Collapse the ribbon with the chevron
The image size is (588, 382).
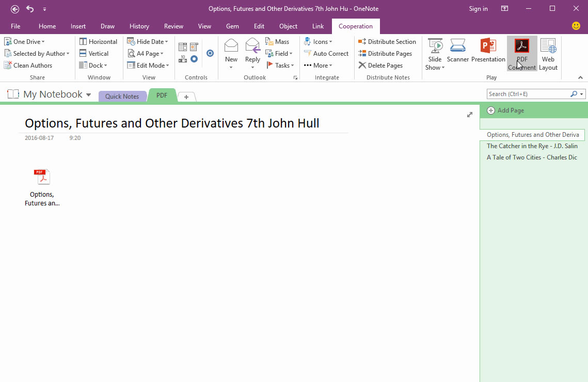pos(580,77)
